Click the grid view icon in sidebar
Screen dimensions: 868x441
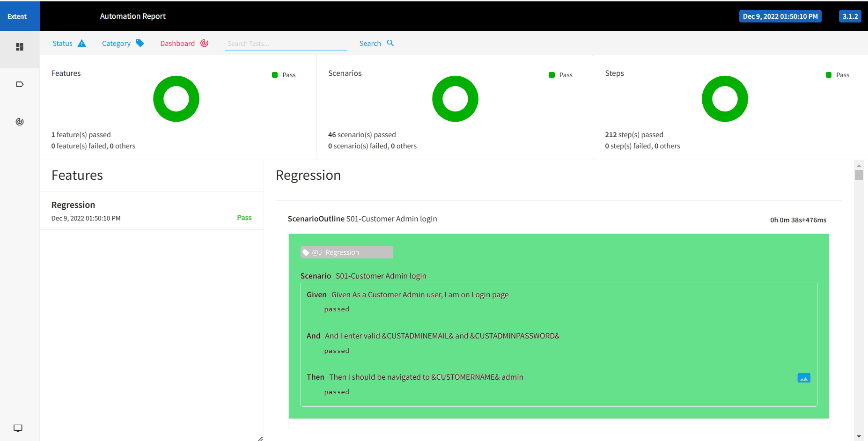[20, 47]
